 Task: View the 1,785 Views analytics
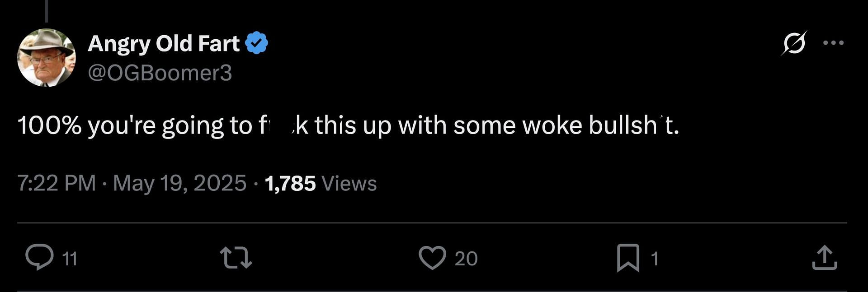[x=321, y=183]
